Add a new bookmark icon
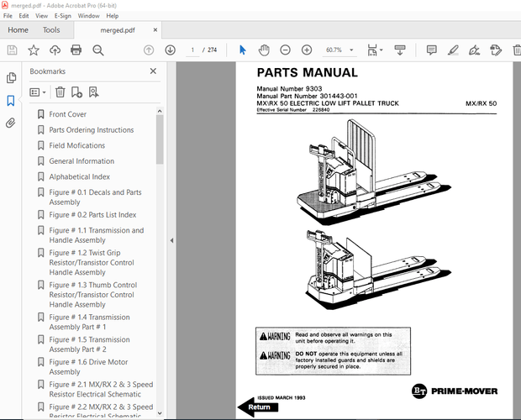The height and width of the screenshot is (420, 521). tap(76, 92)
